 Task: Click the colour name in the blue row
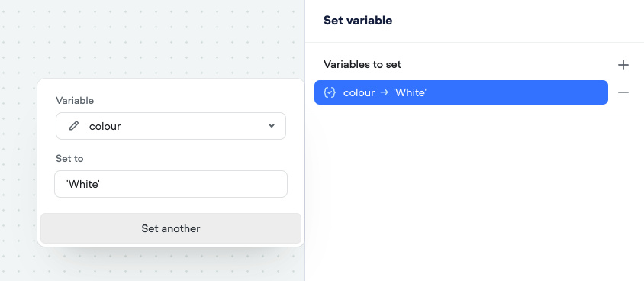tap(359, 92)
